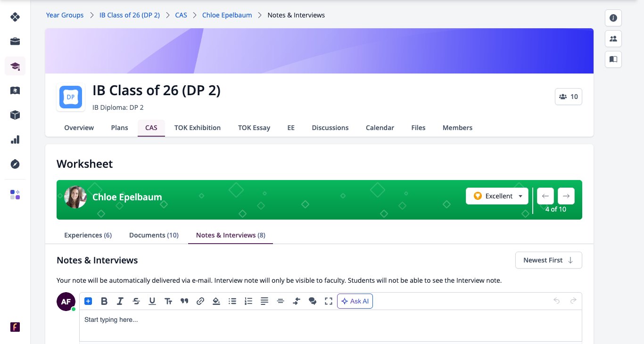Open the graduation cap section in sidebar

[15, 66]
